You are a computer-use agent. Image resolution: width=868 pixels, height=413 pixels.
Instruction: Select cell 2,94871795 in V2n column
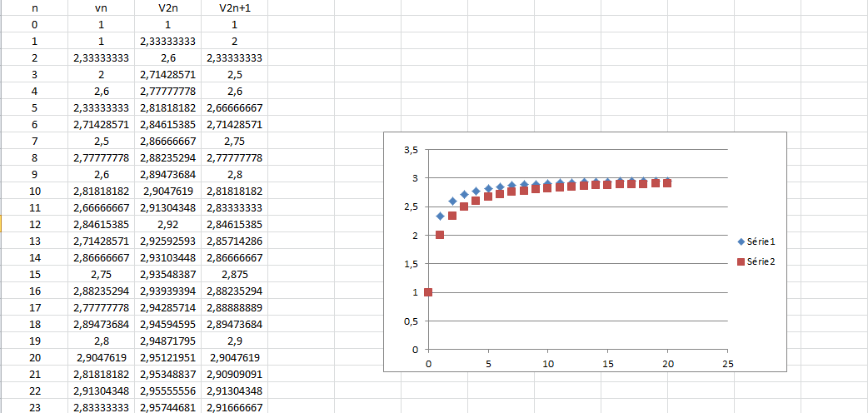coord(167,341)
